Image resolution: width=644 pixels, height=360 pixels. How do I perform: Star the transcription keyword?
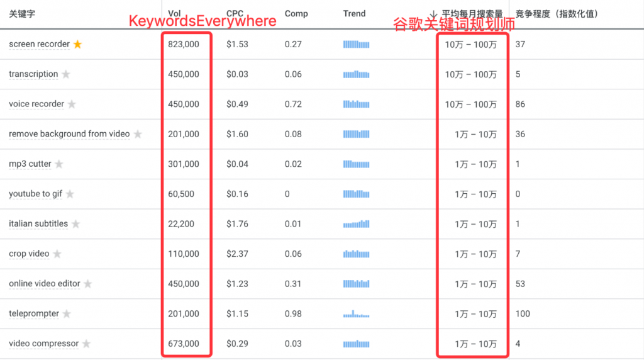click(x=65, y=74)
